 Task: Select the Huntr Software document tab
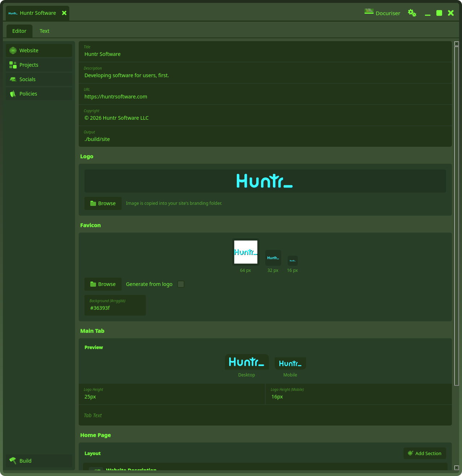coord(38,13)
